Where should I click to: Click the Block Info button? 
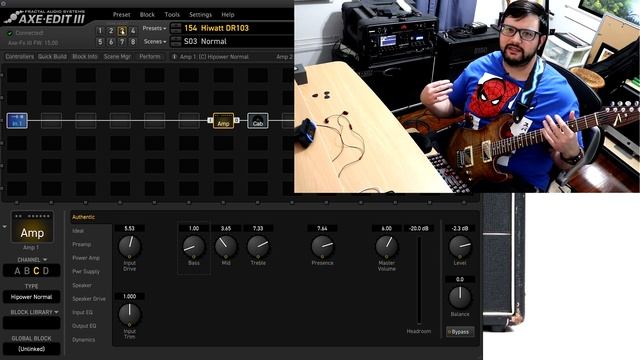84,57
